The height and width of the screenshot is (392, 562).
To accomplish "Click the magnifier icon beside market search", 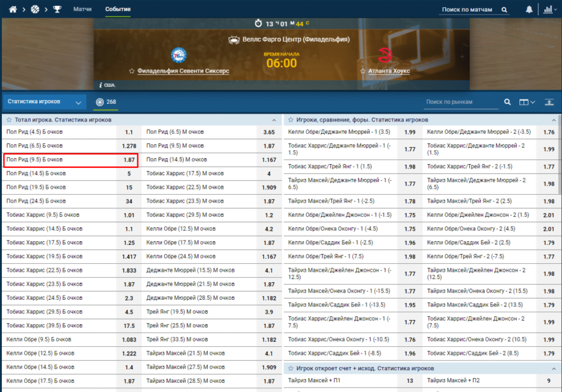I will tap(507, 102).
